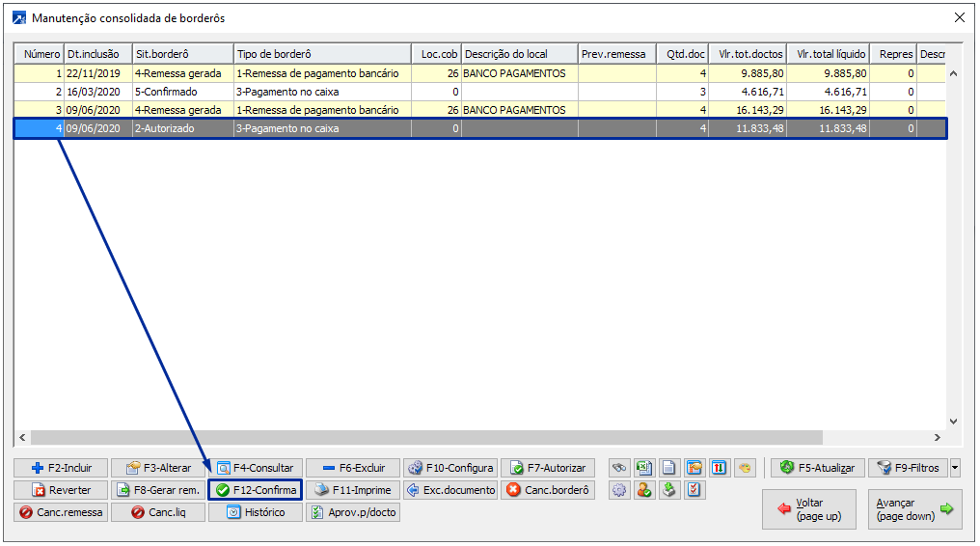Click the Sit.borderô column header
980x546 pixels.
pyautogui.click(x=183, y=54)
